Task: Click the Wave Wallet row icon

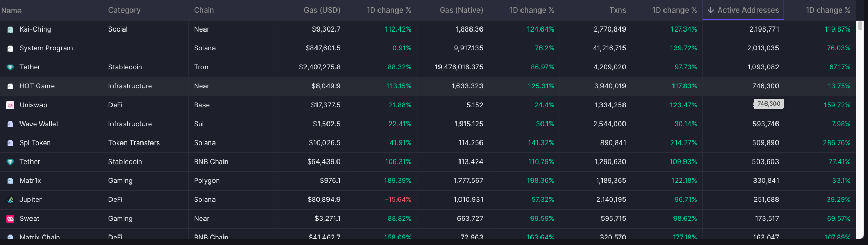Action: 10,124
